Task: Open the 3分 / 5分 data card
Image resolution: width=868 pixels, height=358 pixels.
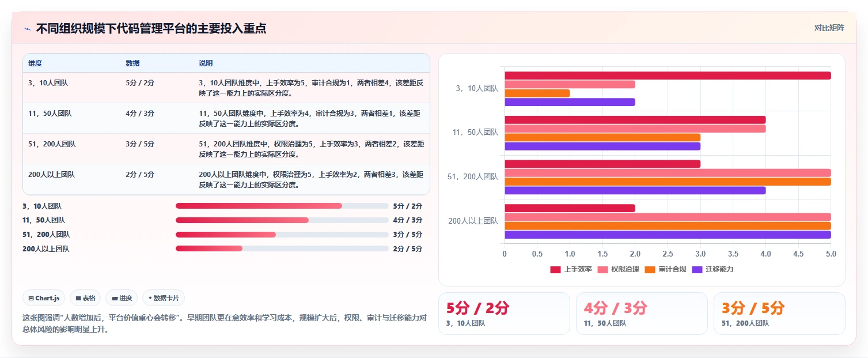Action: (779, 314)
